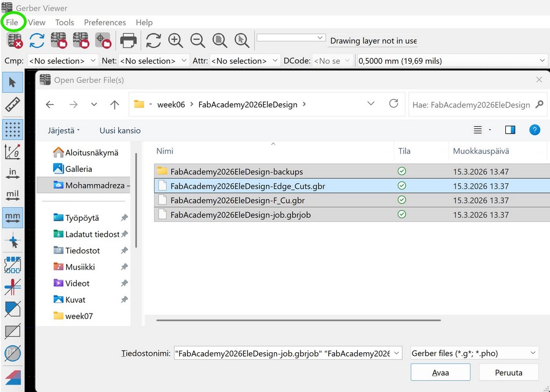This screenshot has width=550, height=392.
Task: Toggle the preview pane icon
Action: pyautogui.click(x=510, y=130)
